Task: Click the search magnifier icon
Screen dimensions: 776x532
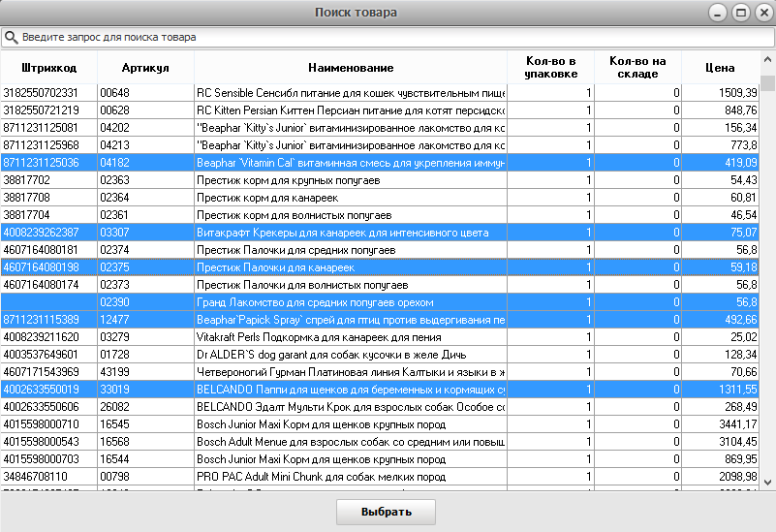Action: [x=11, y=38]
